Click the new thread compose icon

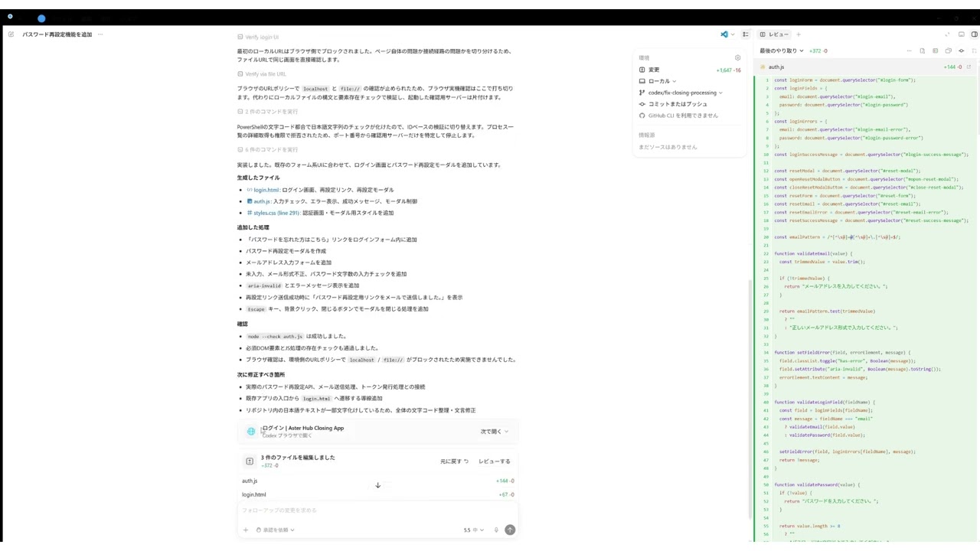click(11, 34)
